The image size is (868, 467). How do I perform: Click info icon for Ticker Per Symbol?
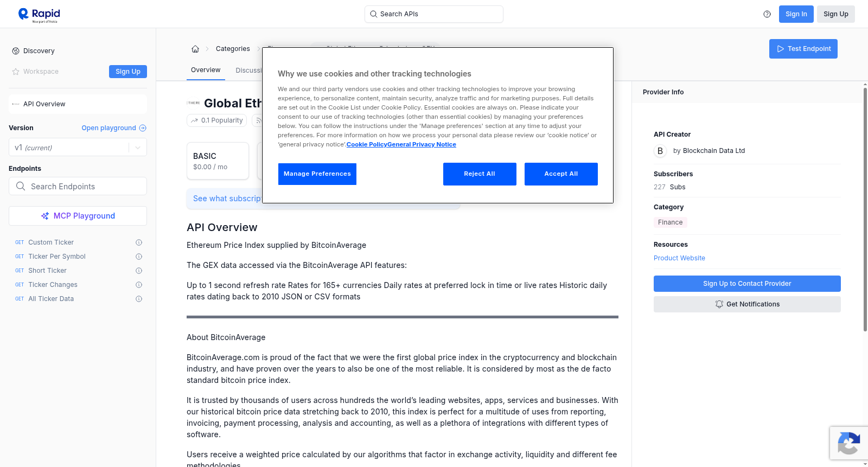pos(139,257)
